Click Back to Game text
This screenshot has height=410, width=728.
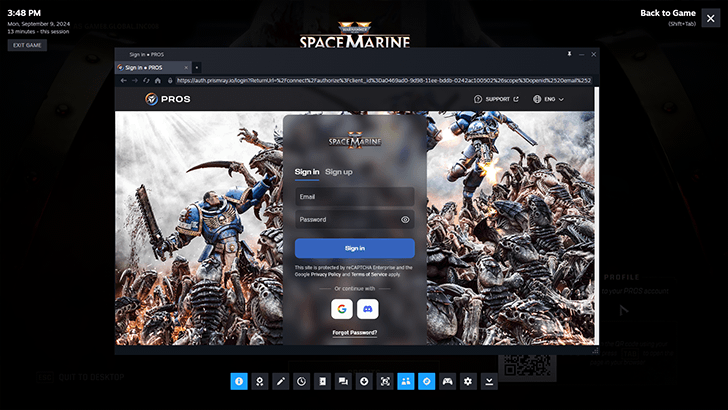tap(668, 13)
